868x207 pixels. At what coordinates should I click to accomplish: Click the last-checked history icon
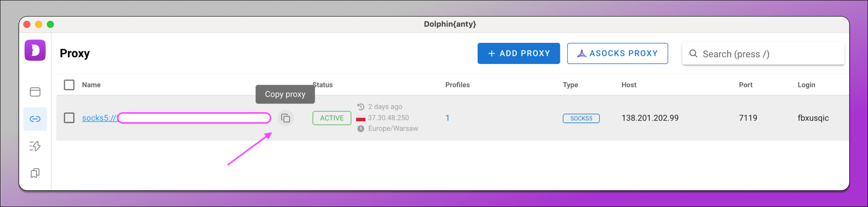tap(361, 106)
